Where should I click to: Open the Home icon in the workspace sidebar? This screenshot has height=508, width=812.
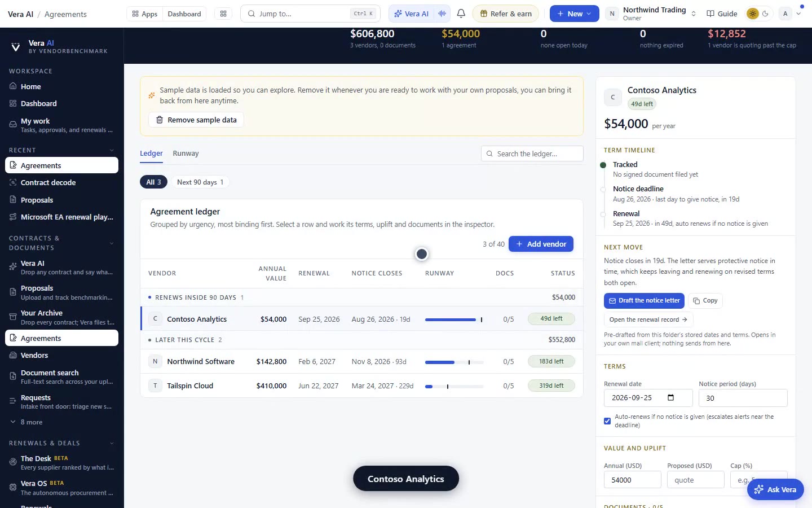point(13,86)
